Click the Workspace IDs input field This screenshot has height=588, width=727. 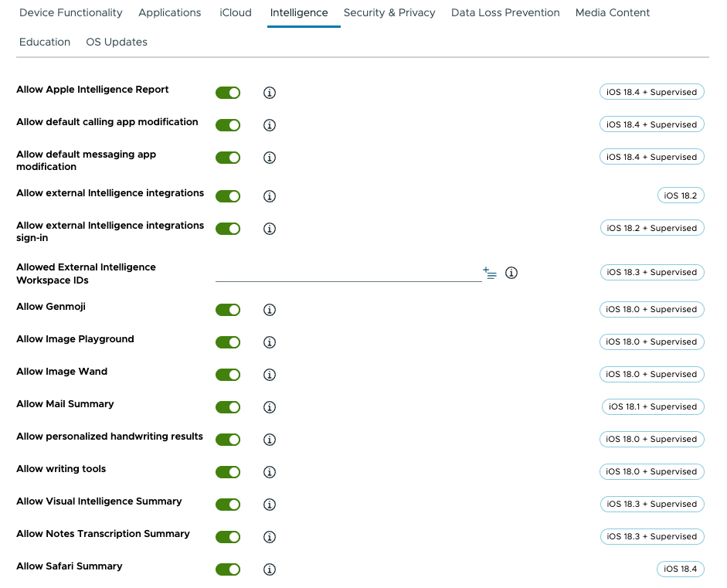click(x=348, y=273)
